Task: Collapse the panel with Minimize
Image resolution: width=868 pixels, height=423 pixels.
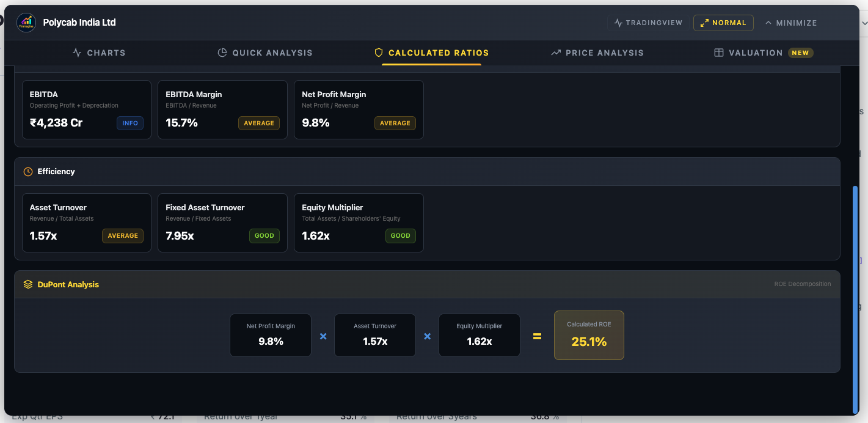Action: [x=791, y=23]
